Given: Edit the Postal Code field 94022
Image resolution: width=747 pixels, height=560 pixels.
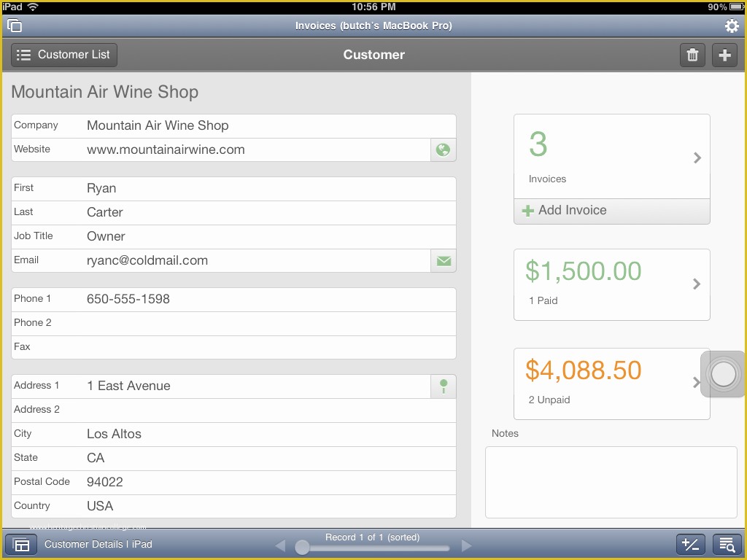Looking at the screenshot, I should pyautogui.click(x=233, y=483).
